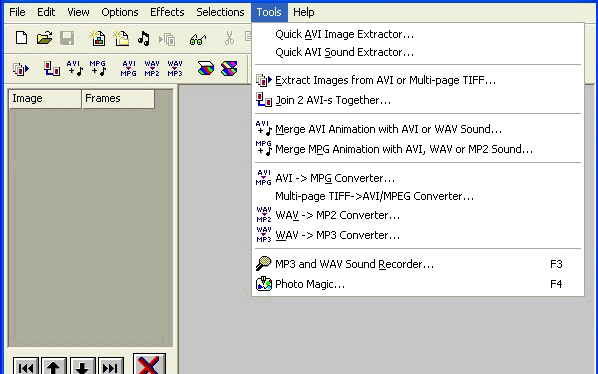
Task: Open the Edit menu
Action: 46,12
